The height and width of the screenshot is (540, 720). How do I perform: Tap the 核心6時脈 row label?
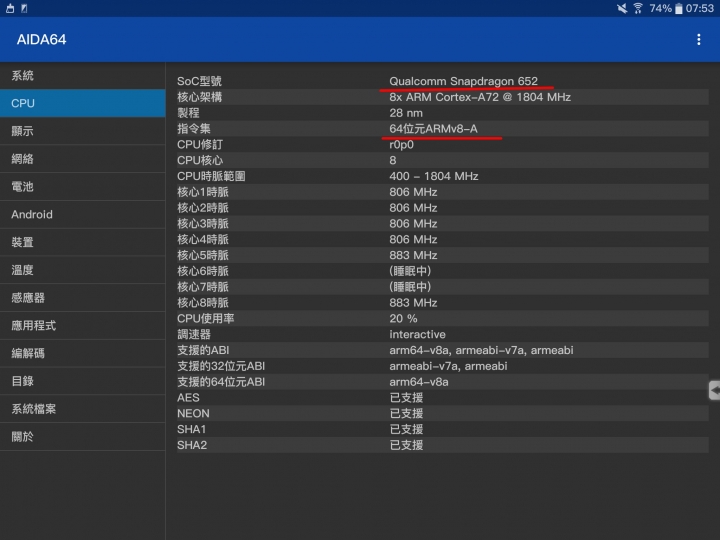coord(202,271)
